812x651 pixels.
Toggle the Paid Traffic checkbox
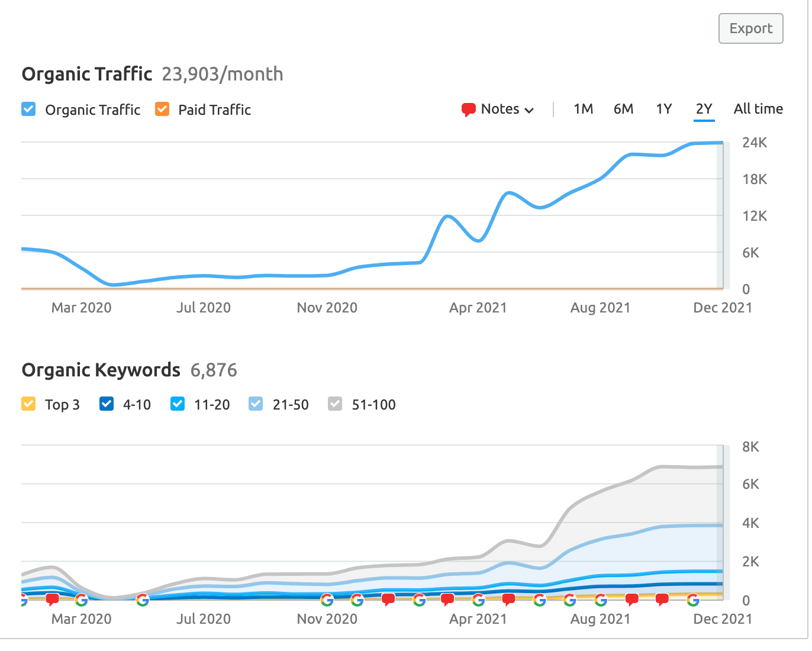coord(162,109)
